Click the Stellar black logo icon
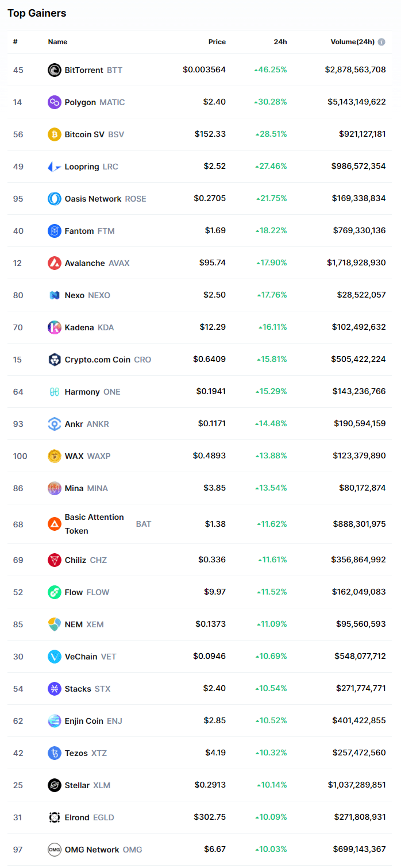This screenshot has width=401, height=868. click(55, 785)
